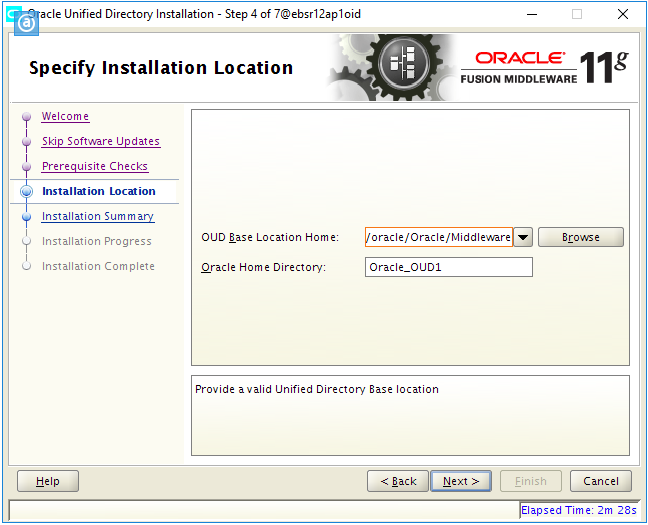This screenshot has height=525, width=648.
Task: Click the Prerequisite Checks step bullet
Action: tap(26, 167)
